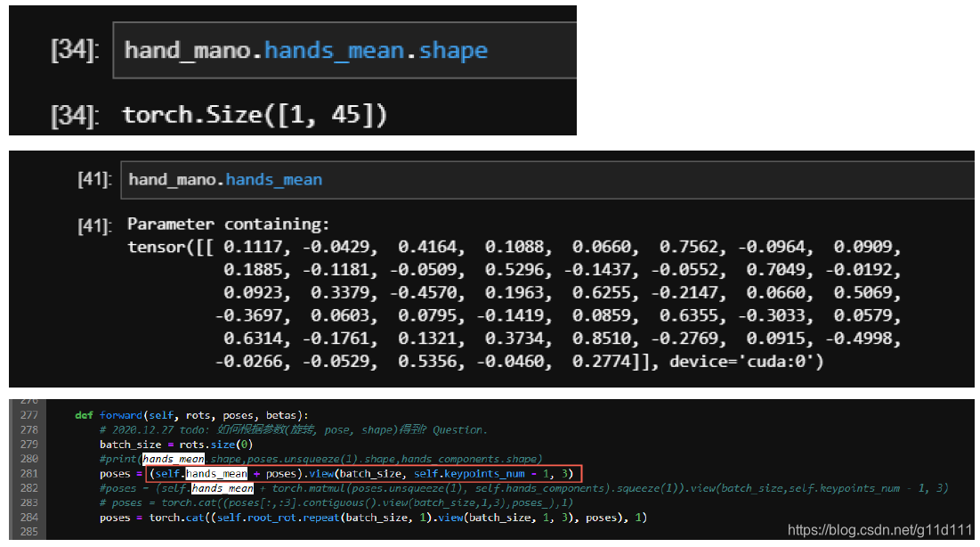Click line number 284 in the code gutter
Viewport: 980px width, 547px height.
coord(28,518)
